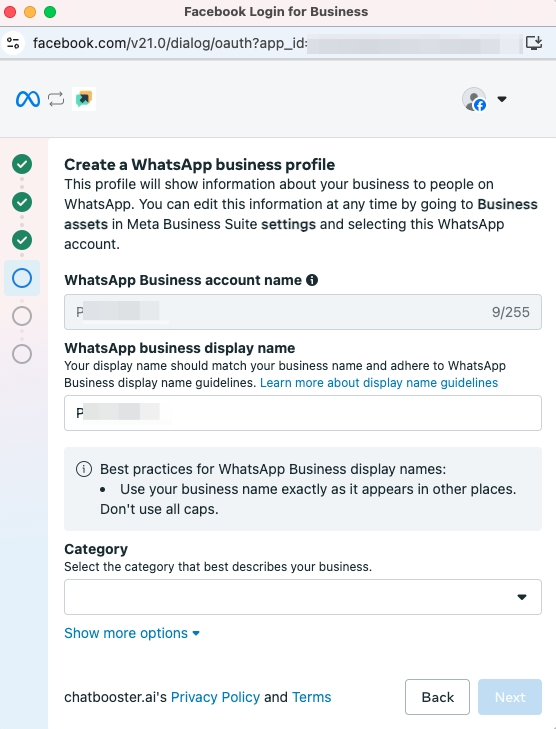The image size is (556, 729).
Task: Click the 9/255 character counter
Action: pyautogui.click(x=510, y=312)
